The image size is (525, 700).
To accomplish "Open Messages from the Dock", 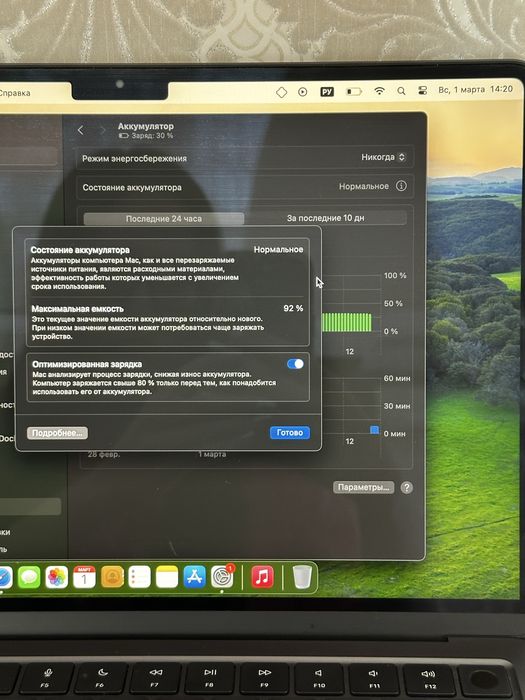I will [29, 577].
